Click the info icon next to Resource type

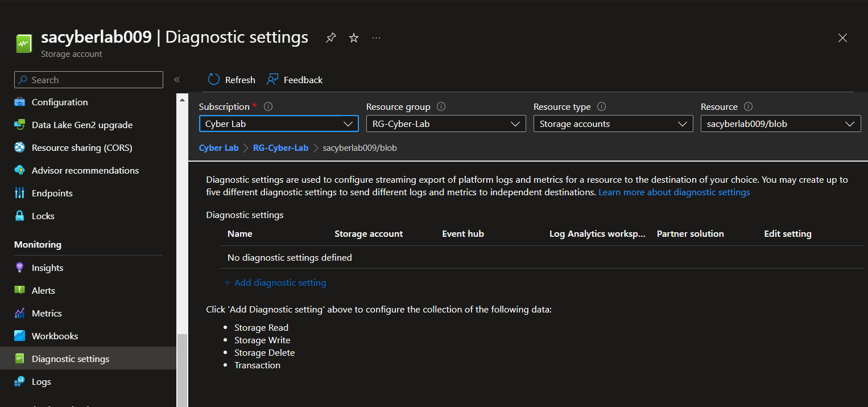click(x=601, y=107)
